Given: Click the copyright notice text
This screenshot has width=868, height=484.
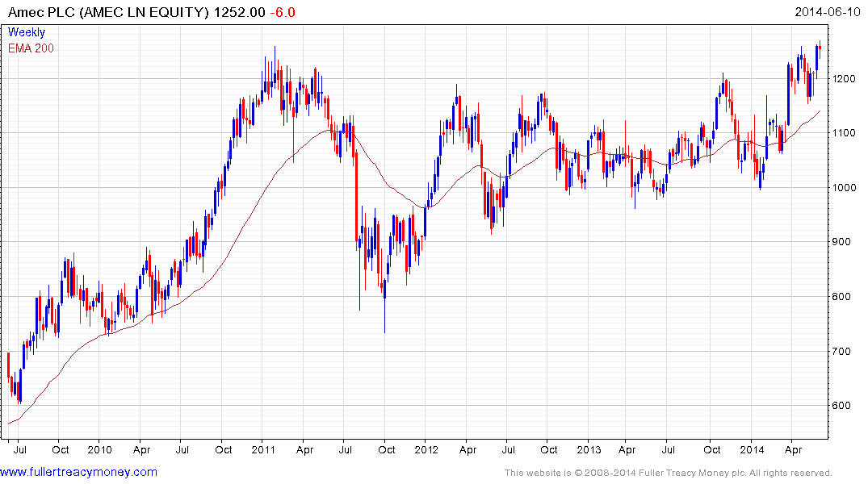Looking at the screenshot, I should (x=669, y=473).
